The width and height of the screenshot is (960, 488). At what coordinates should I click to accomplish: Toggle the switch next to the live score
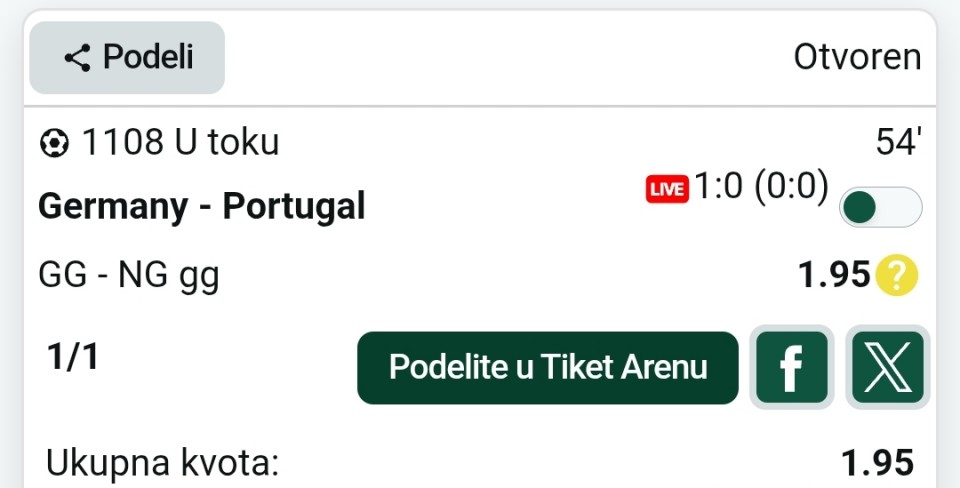point(880,208)
